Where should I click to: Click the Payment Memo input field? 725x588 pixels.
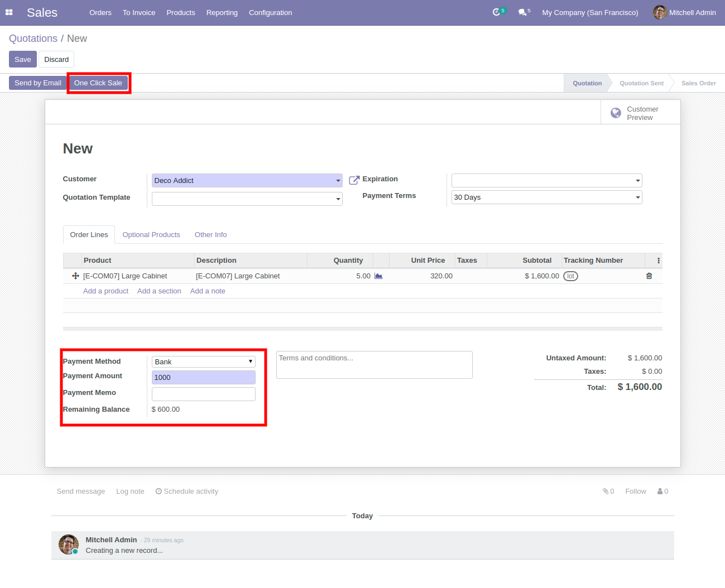tap(203, 394)
